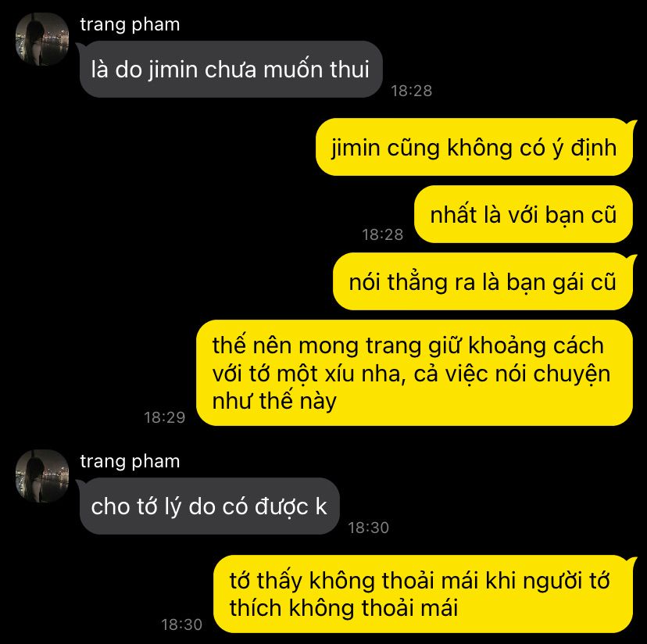This screenshot has height=644, width=647.
Task: Tap trang pham's lower profile avatar
Action: 41,476
